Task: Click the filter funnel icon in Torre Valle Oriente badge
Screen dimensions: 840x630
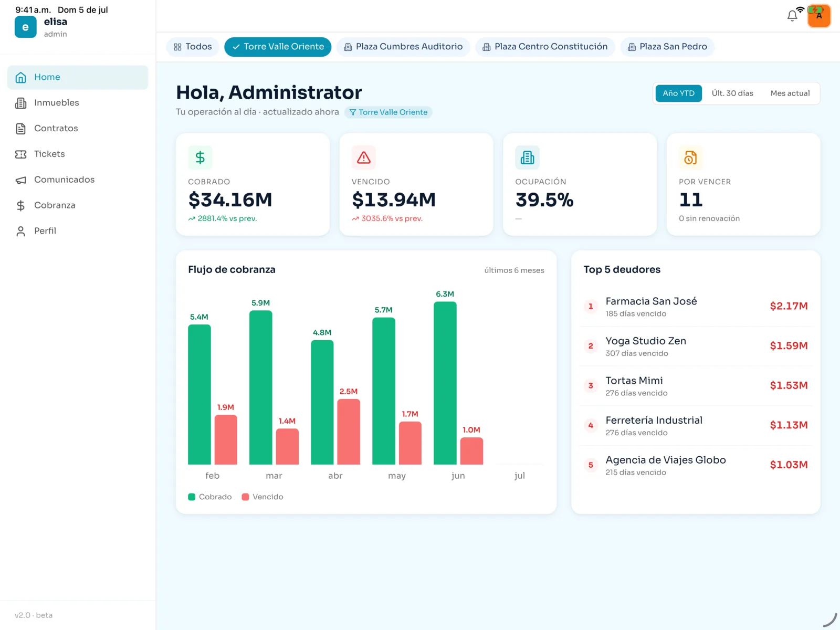Action: [x=353, y=112]
